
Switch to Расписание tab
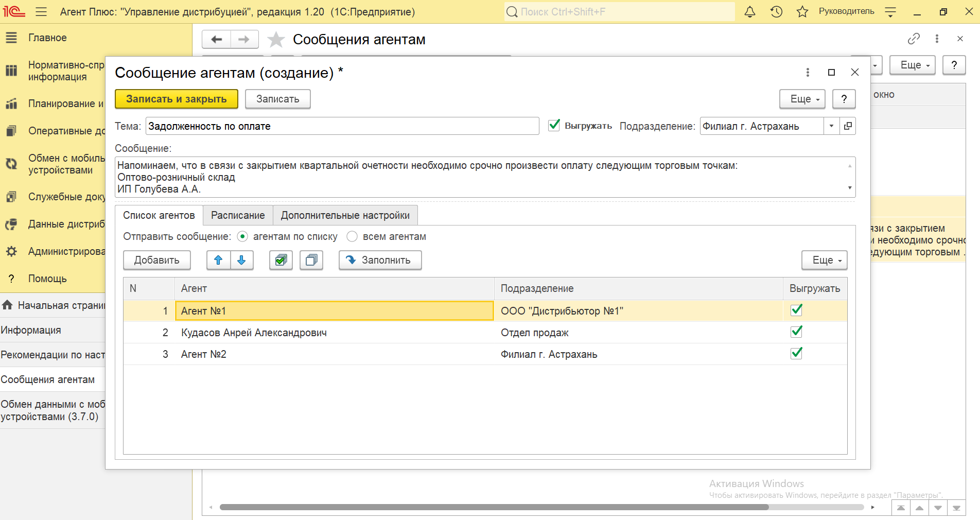click(238, 215)
